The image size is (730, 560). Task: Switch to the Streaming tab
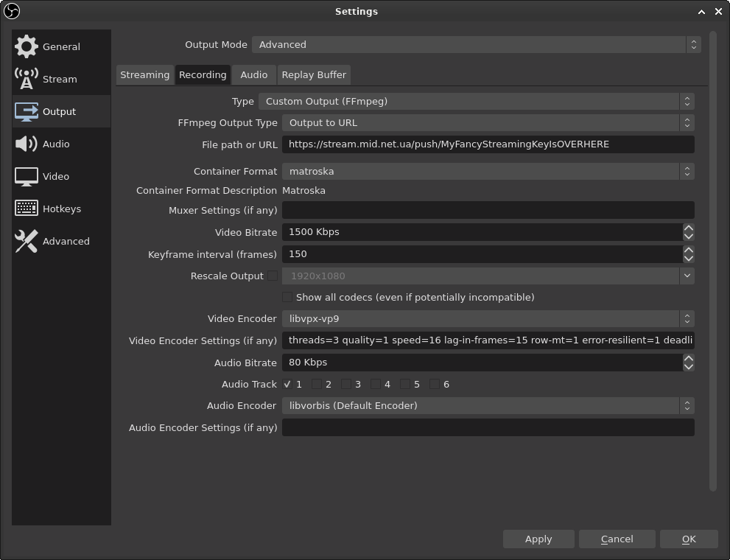[145, 75]
